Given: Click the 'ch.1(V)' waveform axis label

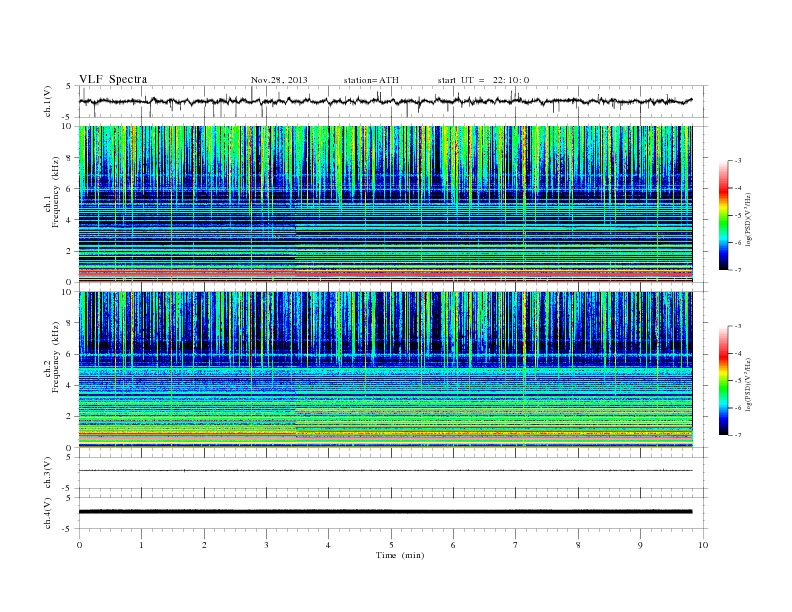Looking at the screenshot, I should 48,101.
